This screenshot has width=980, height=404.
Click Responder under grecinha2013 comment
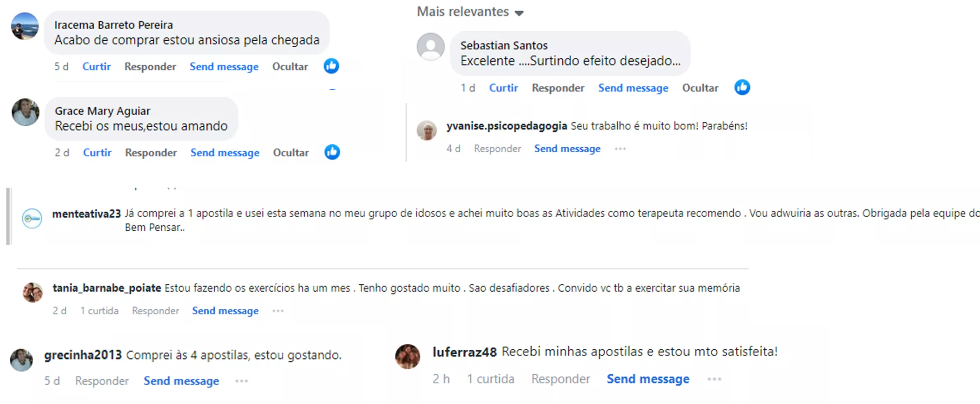click(x=102, y=381)
